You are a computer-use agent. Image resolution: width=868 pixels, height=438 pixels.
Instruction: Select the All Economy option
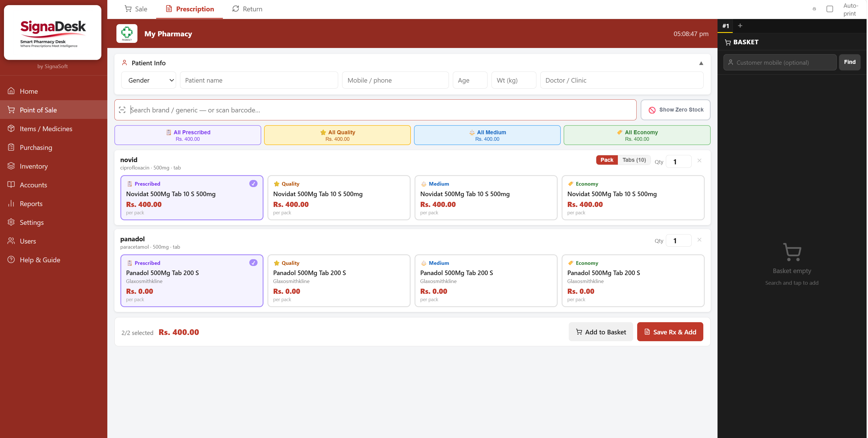637,135
